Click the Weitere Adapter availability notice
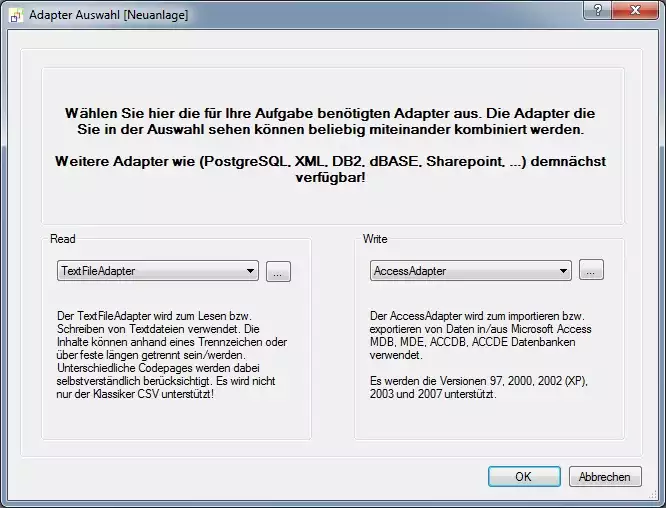This screenshot has width=666, height=508. (x=331, y=169)
